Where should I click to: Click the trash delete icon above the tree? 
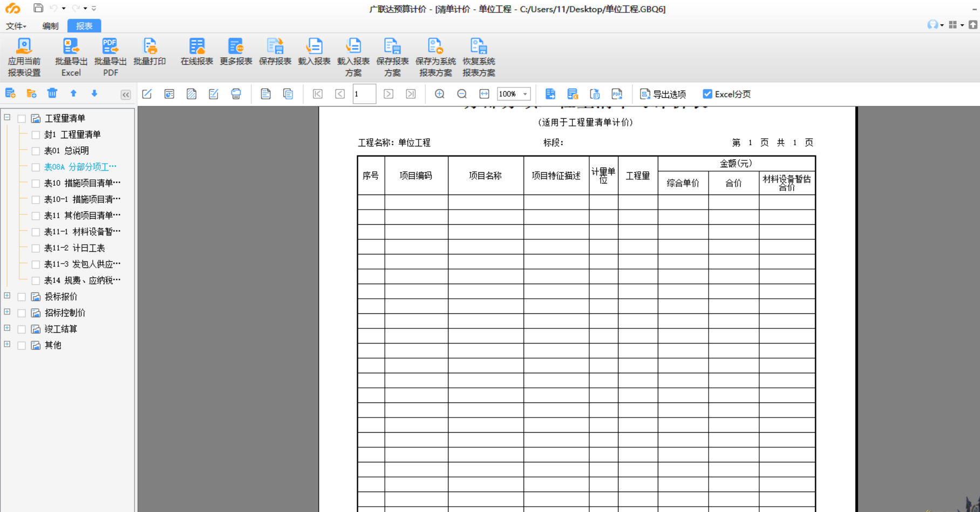click(52, 93)
